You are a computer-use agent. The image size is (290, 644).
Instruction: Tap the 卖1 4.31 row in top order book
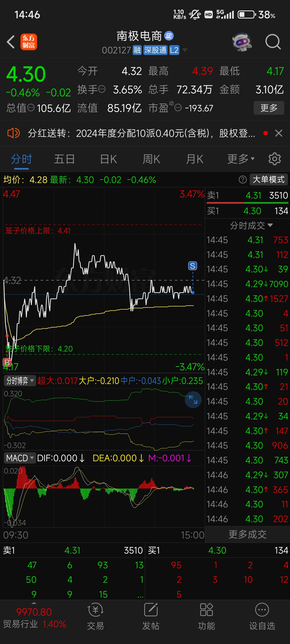[247, 195]
